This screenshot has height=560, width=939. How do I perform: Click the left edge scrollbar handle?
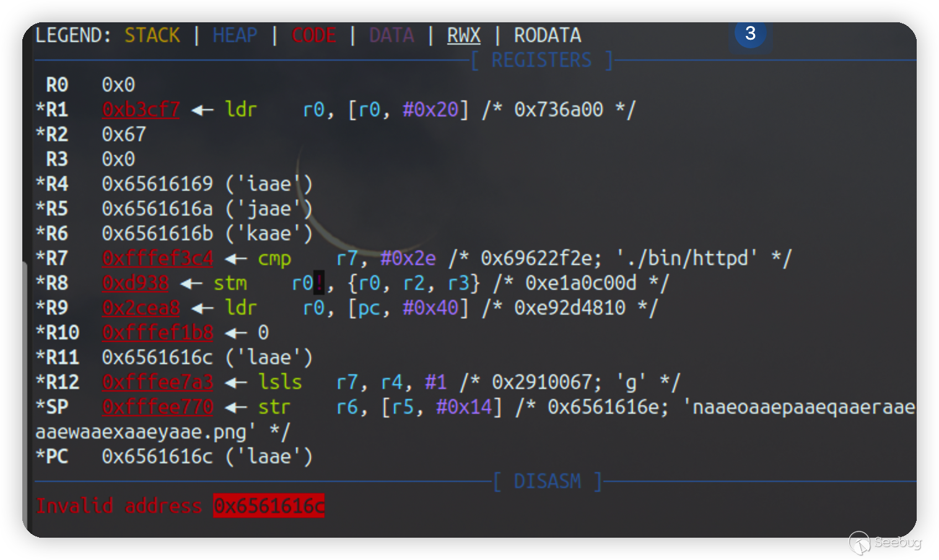(x=25, y=396)
